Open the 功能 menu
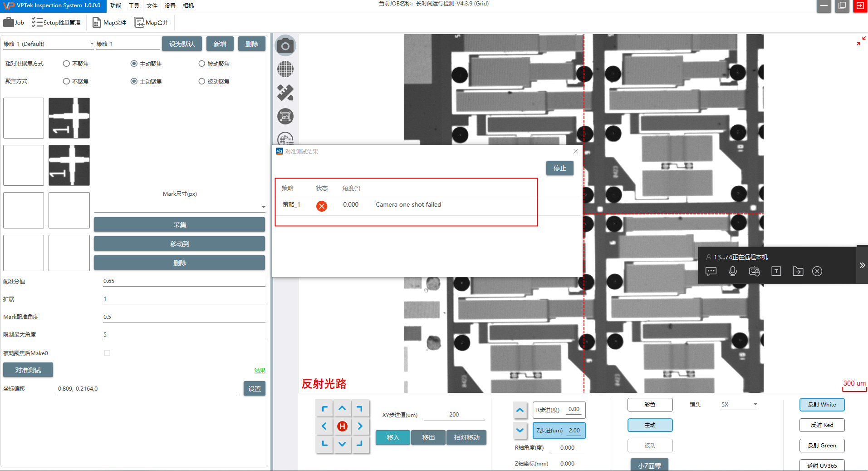This screenshot has height=471, width=868. click(x=116, y=5)
